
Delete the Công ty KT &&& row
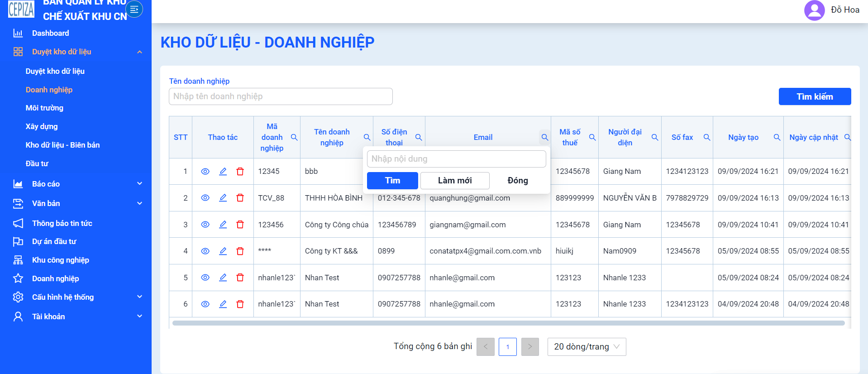pos(240,251)
